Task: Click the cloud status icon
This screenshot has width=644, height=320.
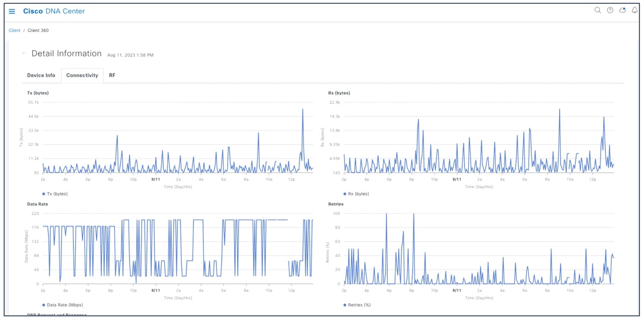Action: pos(622,10)
